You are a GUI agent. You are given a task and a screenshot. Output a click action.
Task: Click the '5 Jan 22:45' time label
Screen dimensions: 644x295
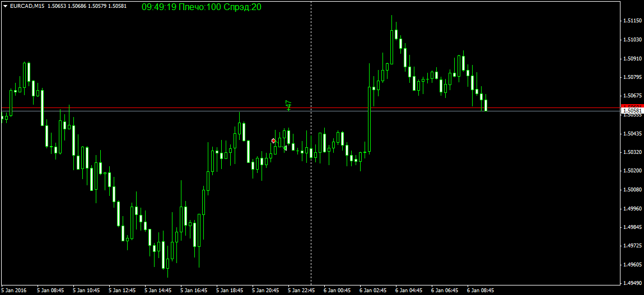tap(302, 290)
